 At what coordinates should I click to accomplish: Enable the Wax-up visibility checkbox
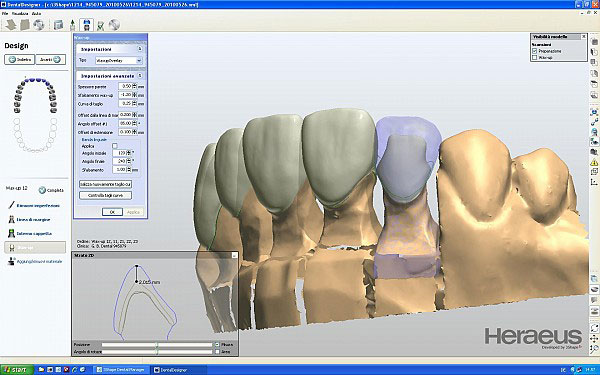pyautogui.click(x=535, y=58)
